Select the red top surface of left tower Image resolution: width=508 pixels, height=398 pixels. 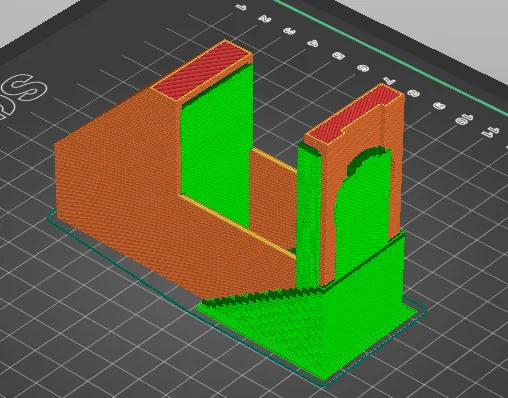pyautogui.click(x=201, y=70)
